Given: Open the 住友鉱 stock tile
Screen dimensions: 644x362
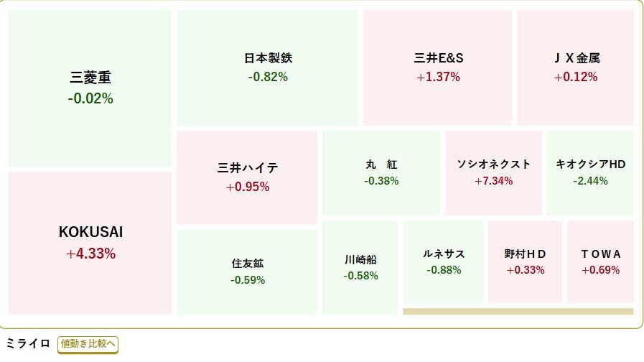Looking at the screenshot, I should pos(247,271).
